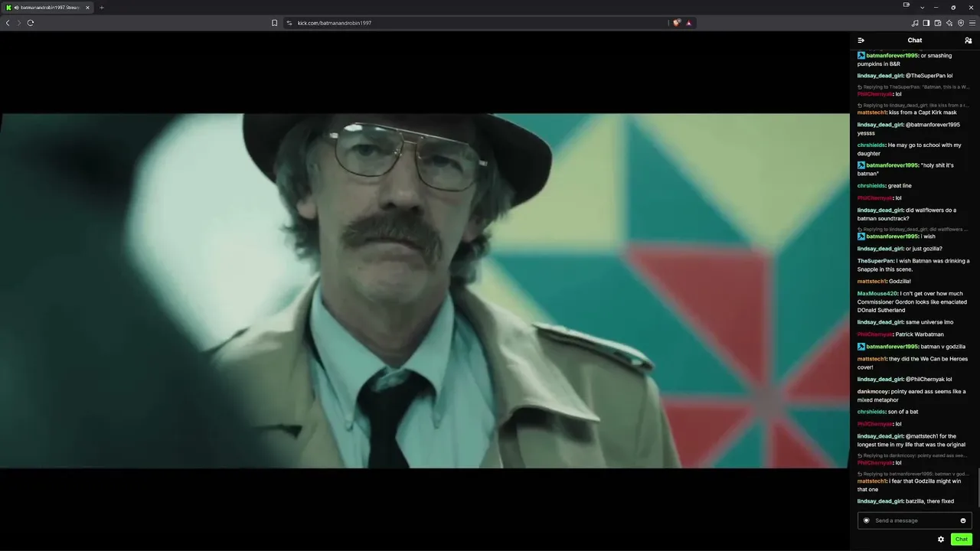980x551 pixels.
Task: Open the new tab plus button
Action: [101, 8]
